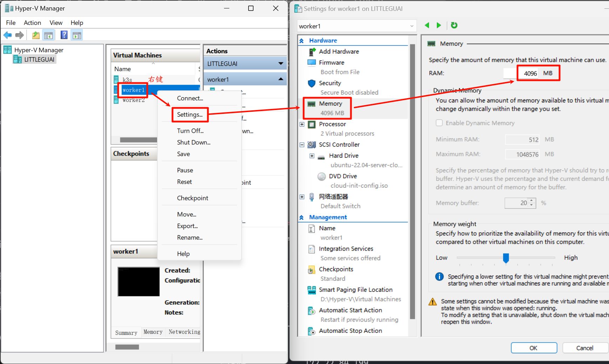This screenshot has height=364, width=609.
Task: Click the Memory weight slider handle
Action: click(x=506, y=258)
